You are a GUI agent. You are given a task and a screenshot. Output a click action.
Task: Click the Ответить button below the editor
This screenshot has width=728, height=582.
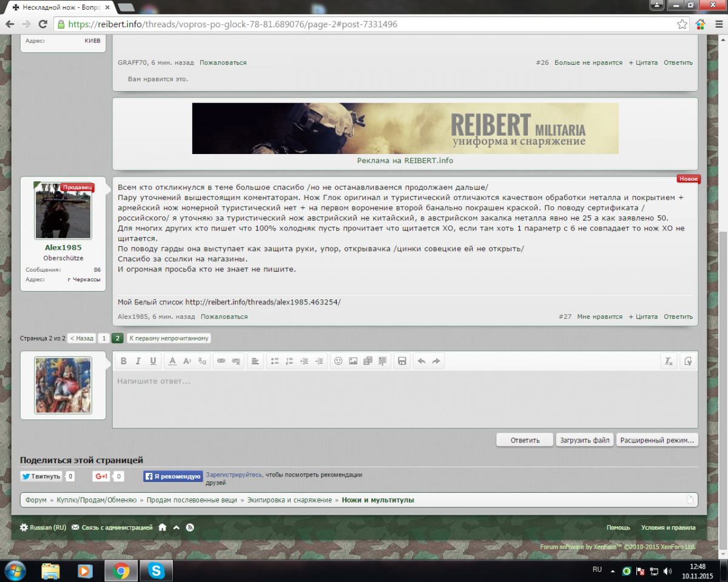[525, 440]
